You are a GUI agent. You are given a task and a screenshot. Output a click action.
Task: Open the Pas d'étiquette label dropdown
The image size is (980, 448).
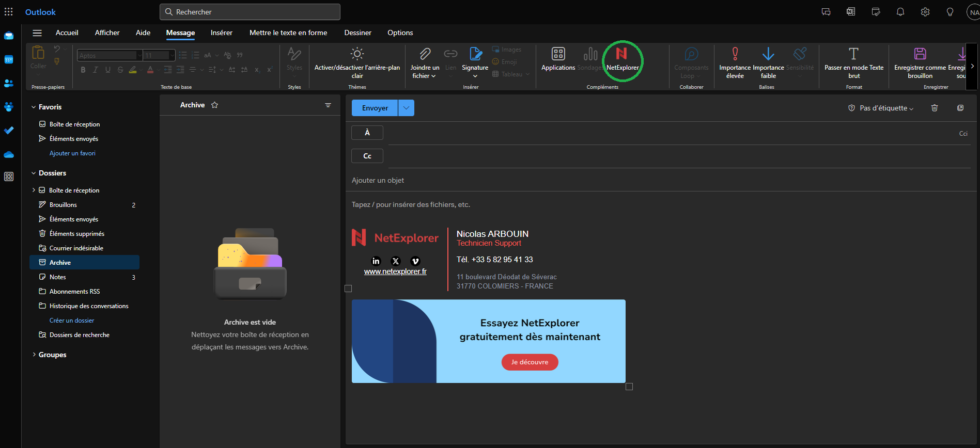(x=881, y=108)
